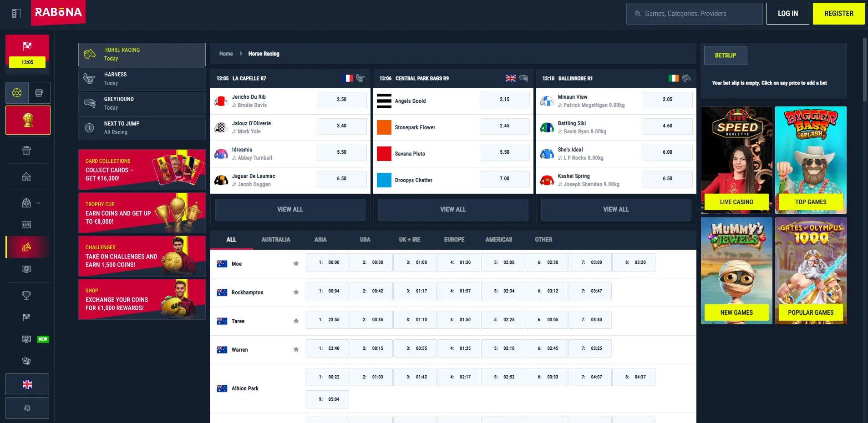Image resolution: width=868 pixels, height=423 pixels.
Task: Switch to the USA tab
Action: (x=365, y=240)
